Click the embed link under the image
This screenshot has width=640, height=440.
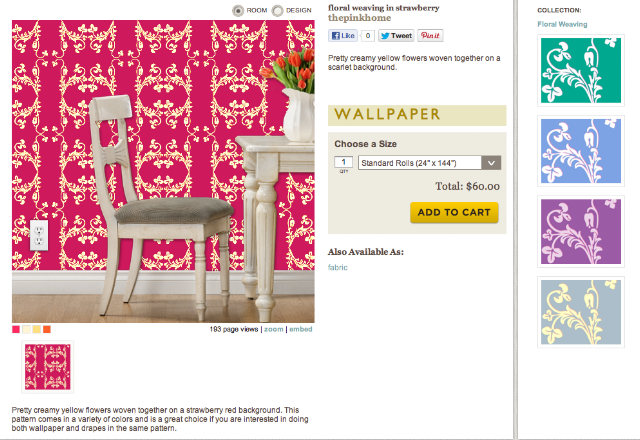(301, 329)
